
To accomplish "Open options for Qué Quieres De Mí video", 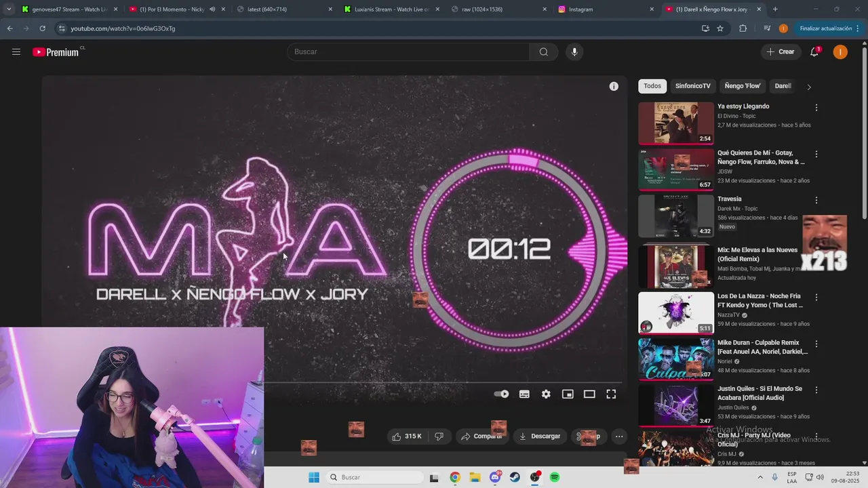I will 816,154.
